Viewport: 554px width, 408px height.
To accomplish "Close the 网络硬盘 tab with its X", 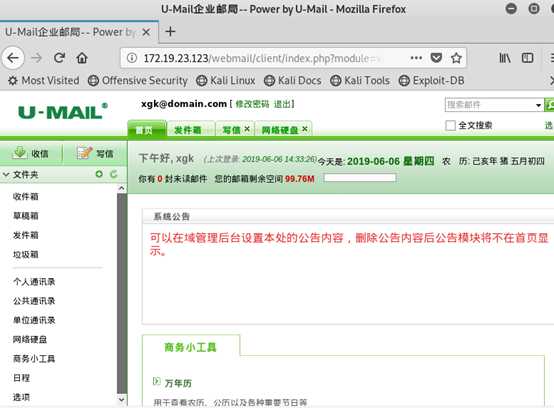I will point(305,129).
